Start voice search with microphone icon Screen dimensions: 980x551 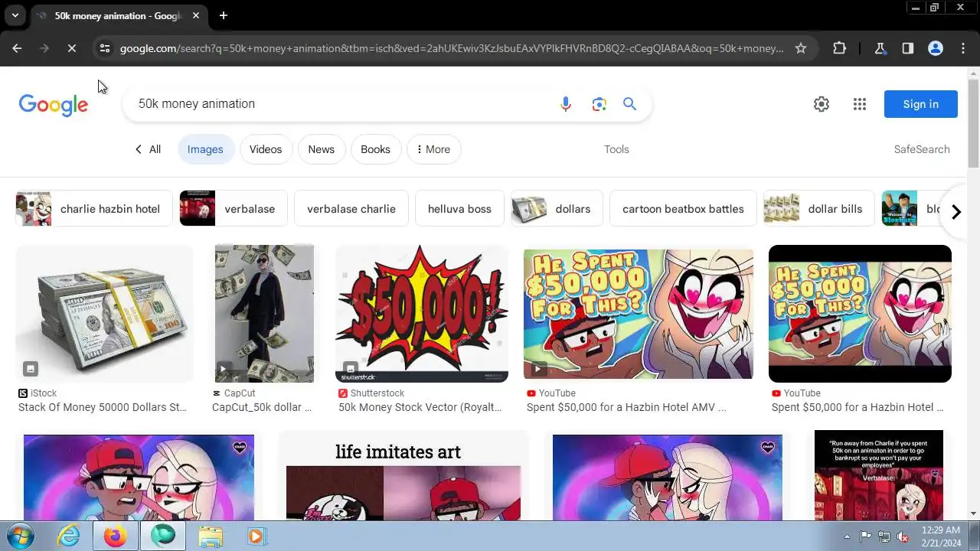tap(566, 104)
